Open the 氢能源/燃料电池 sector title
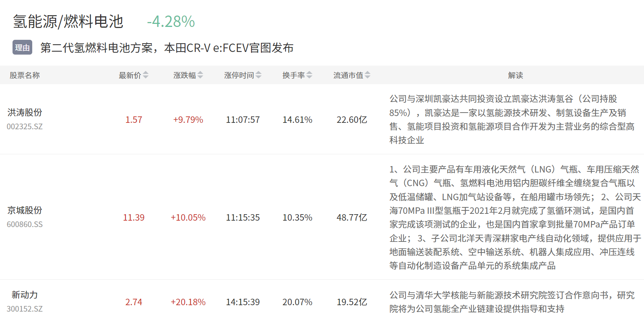Screen dimensions: 644x323 [68, 22]
